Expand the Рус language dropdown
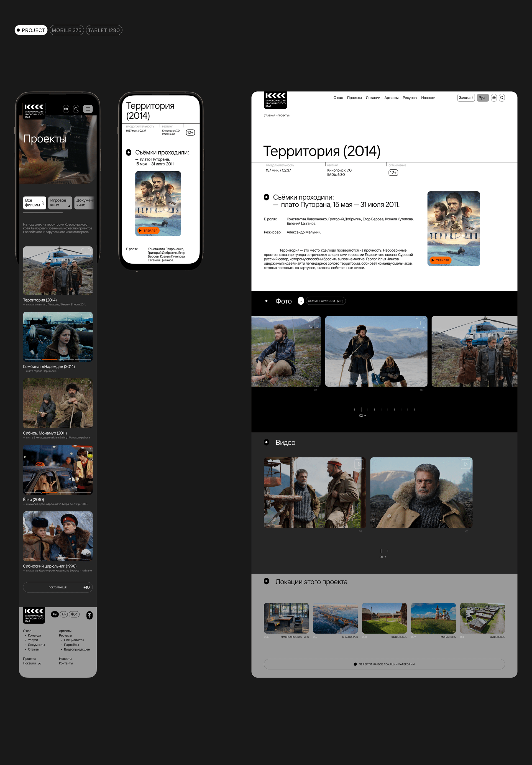The width and height of the screenshot is (532, 765). 483,98
